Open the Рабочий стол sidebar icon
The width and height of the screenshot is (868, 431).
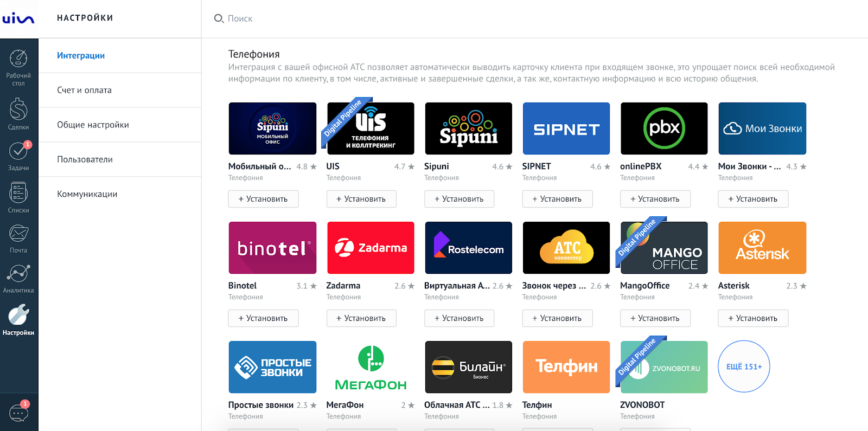(x=18, y=67)
